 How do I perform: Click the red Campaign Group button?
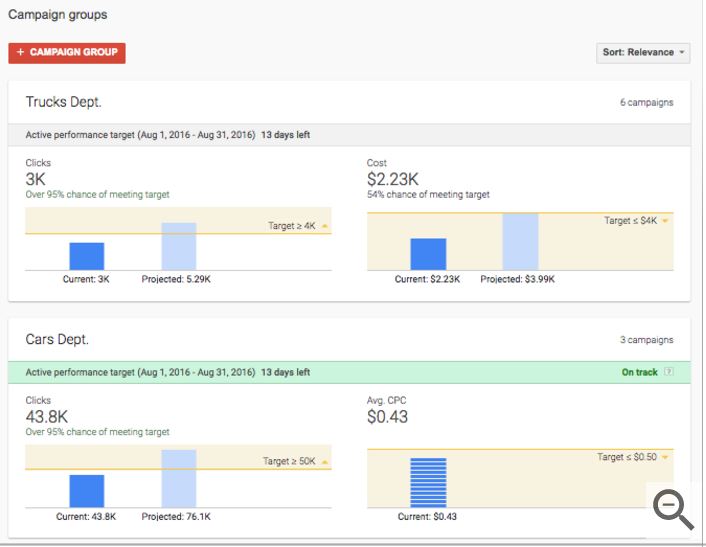tap(67, 53)
